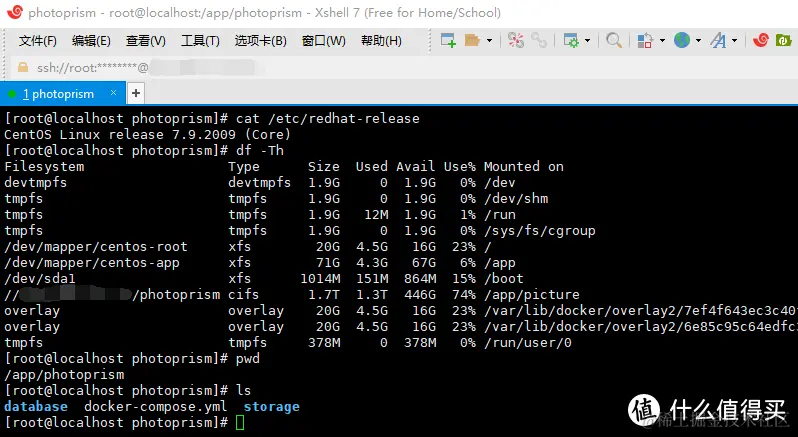
Task: Click overlay2/7ef4f643ec3c docker mount path
Action: (x=641, y=311)
